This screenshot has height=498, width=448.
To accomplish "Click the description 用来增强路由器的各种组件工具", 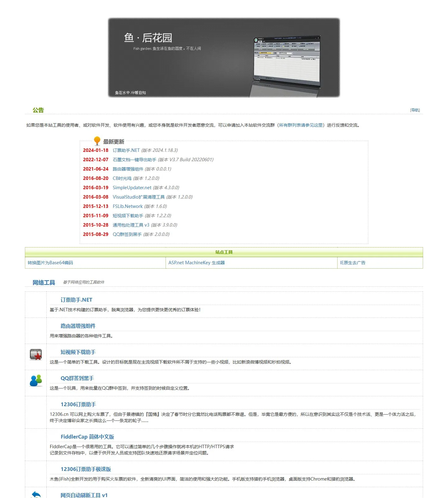I will point(82,336).
